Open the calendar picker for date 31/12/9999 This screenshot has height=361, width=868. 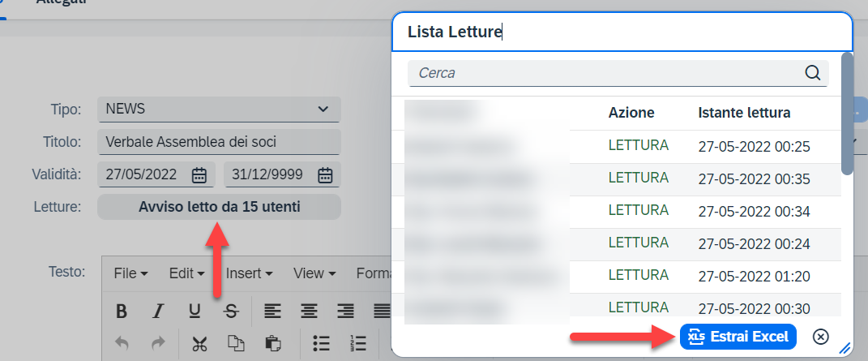325,174
